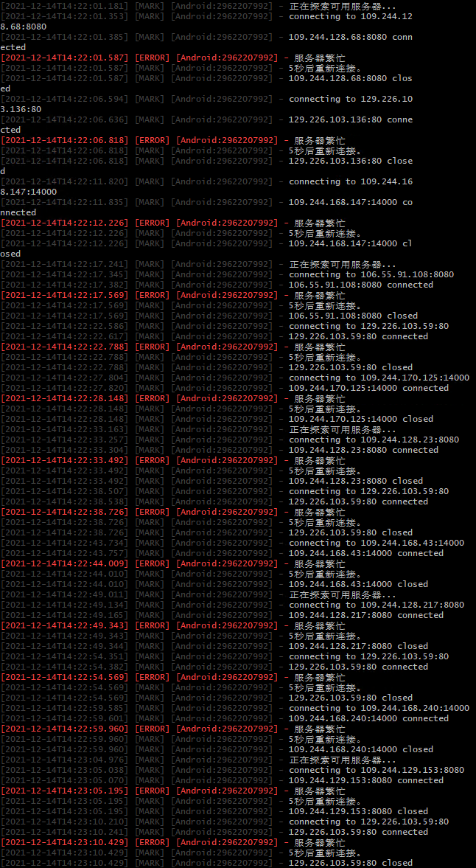Image resolution: width=476 pixels, height=868 pixels.
Task: Select the ERROR line stamped 14:22:49.343
Action: [x=173, y=625]
